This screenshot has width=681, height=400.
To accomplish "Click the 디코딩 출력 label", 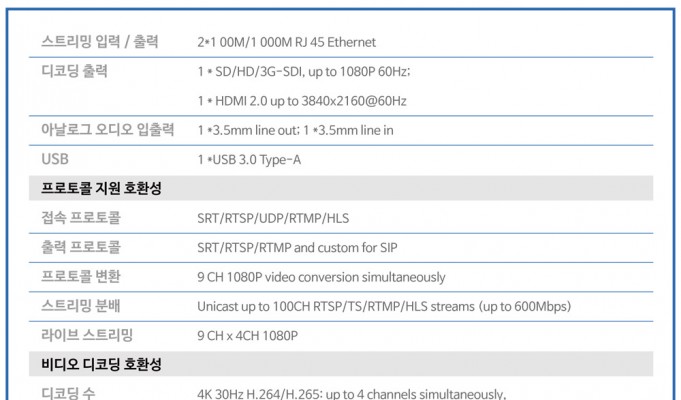I will point(75,72).
